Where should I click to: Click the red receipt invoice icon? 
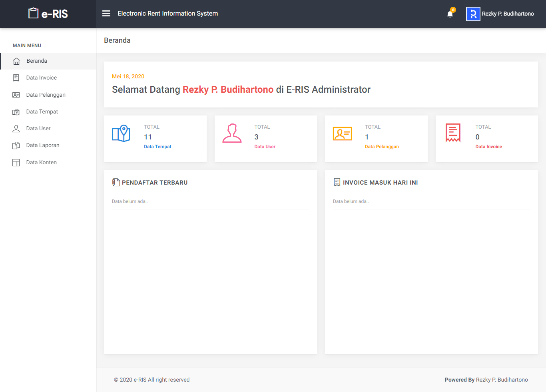[x=453, y=133]
